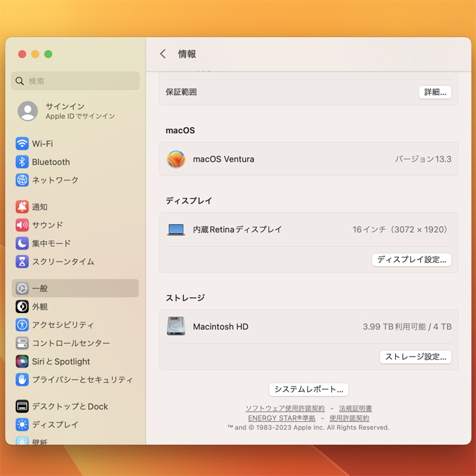Click the ストレージ設定... button
476x476 pixels.
coord(415,357)
